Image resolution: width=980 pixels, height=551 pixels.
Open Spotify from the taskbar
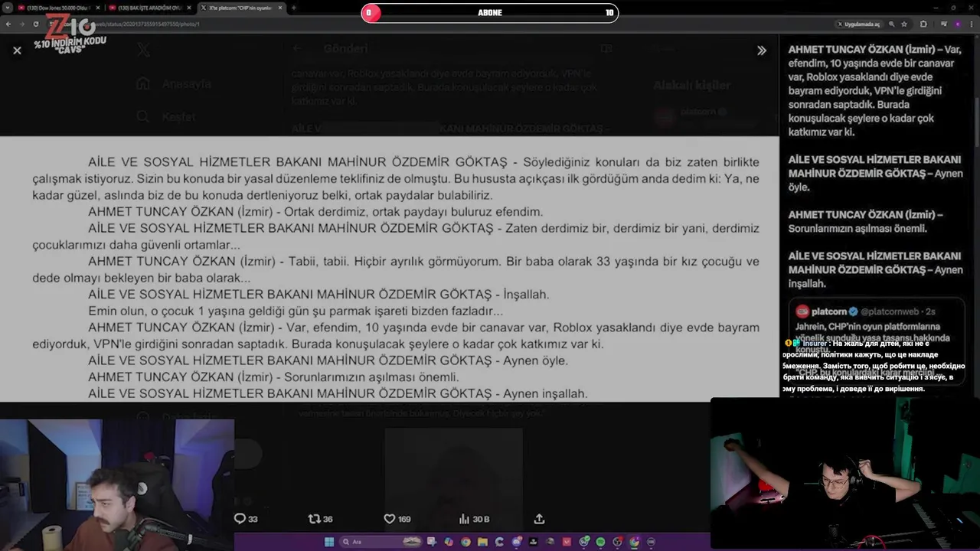600,542
